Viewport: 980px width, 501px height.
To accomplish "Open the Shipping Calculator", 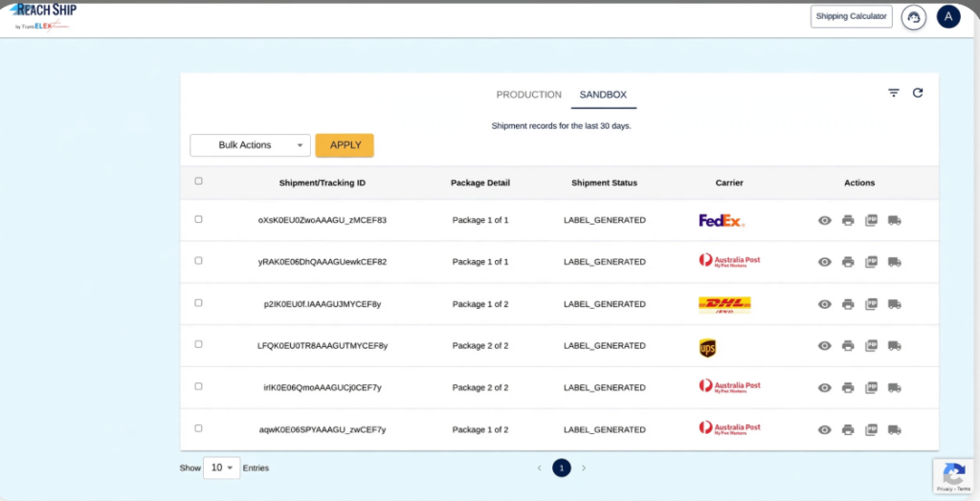I will 851,17.
